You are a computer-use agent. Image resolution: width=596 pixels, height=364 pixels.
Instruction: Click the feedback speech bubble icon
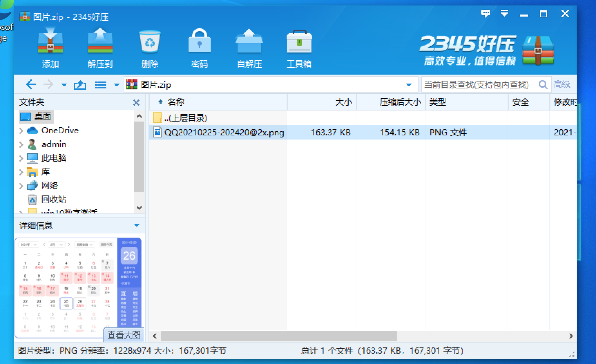pyautogui.click(x=486, y=13)
